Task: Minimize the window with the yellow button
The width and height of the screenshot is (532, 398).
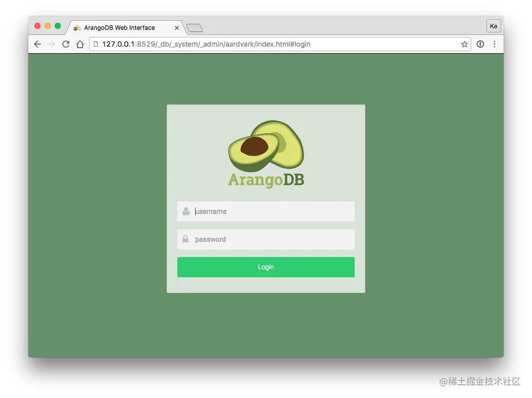Action: click(48, 26)
